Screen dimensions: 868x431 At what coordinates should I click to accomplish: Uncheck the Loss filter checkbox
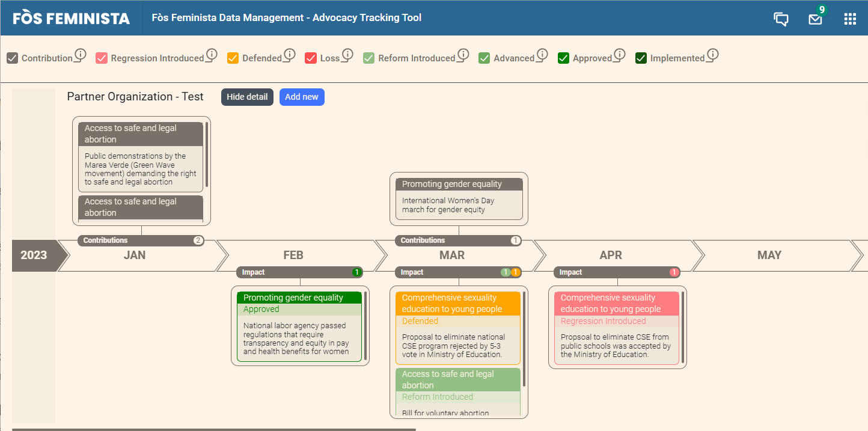click(311, 58)
